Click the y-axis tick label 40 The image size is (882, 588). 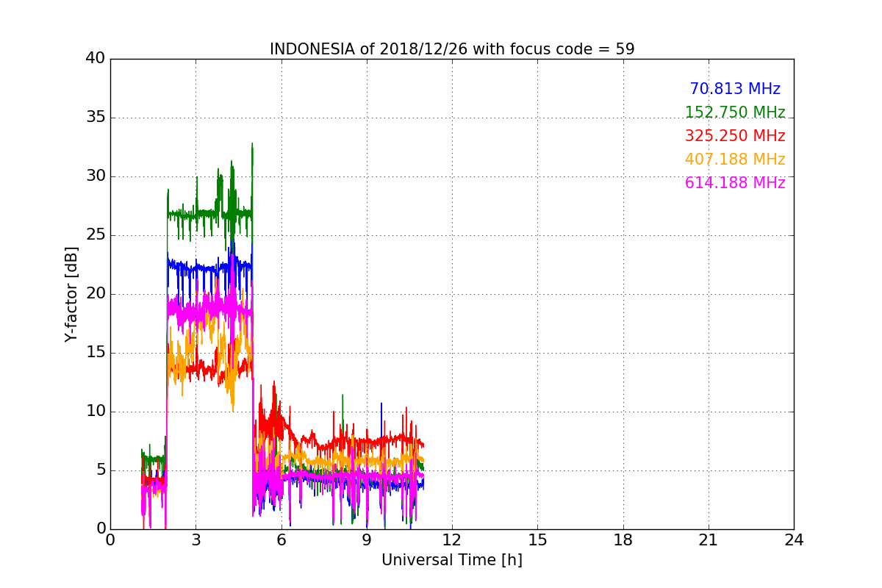[96, 59]
